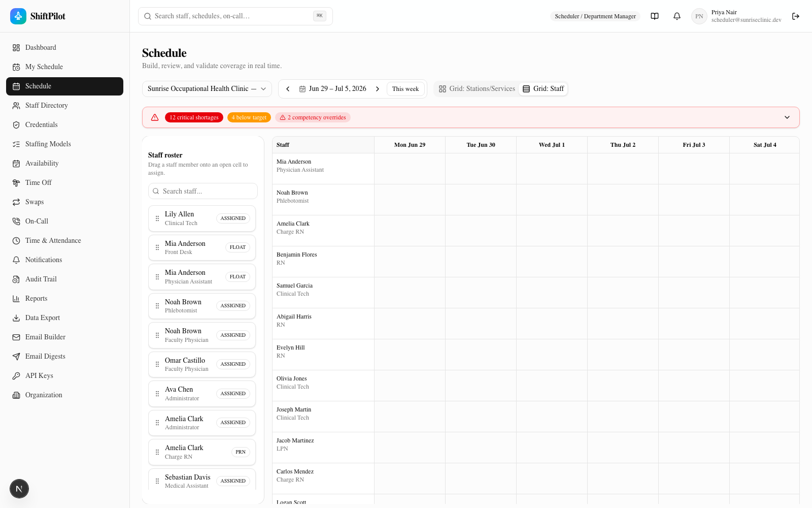This screenshot has width=812, height=508.
Task: Open Time Off page
Action: click(x=64, y=183)
